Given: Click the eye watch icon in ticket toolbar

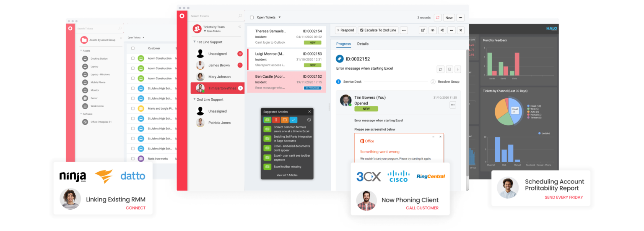Looking at the screenshot, I should pos(432,30).
